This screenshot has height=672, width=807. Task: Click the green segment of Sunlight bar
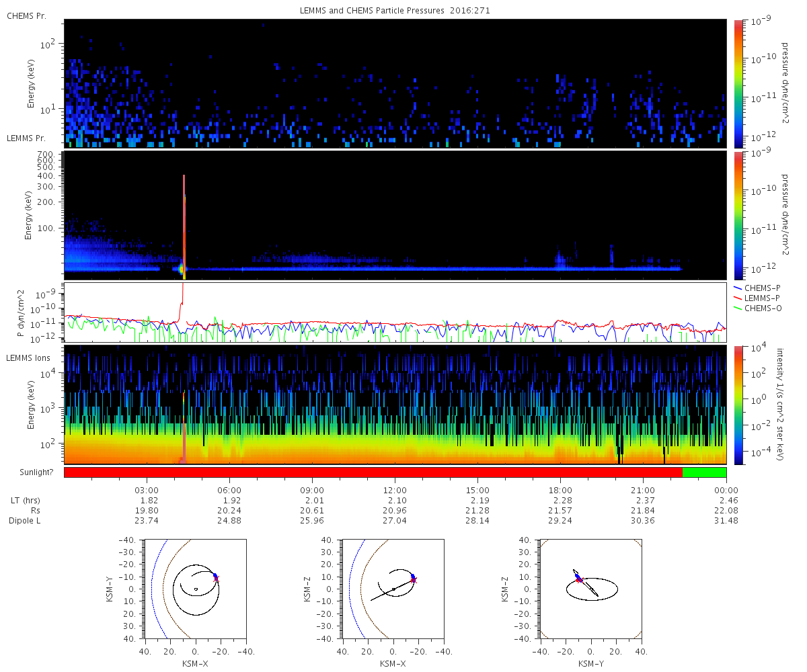click(704, 472)
